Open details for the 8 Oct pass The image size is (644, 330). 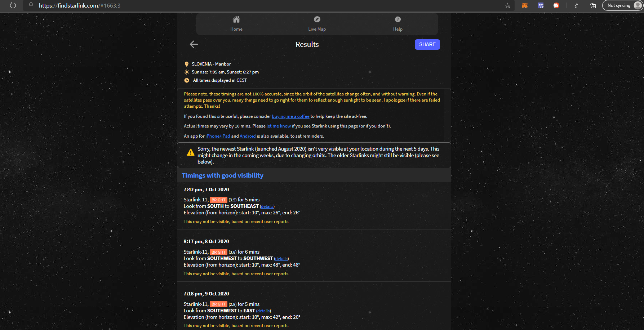click(281, 259)
